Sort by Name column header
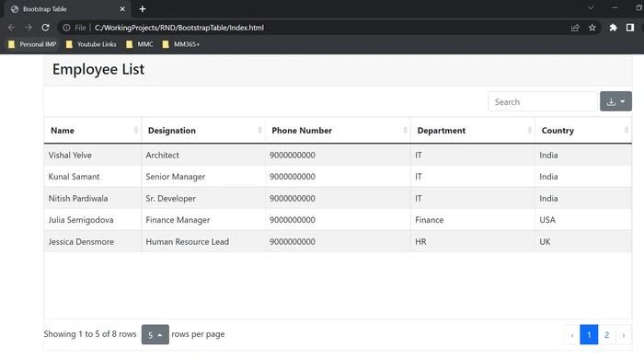Image resolution: width=644 pixels, height=359 pixels. tap(93, 130)
